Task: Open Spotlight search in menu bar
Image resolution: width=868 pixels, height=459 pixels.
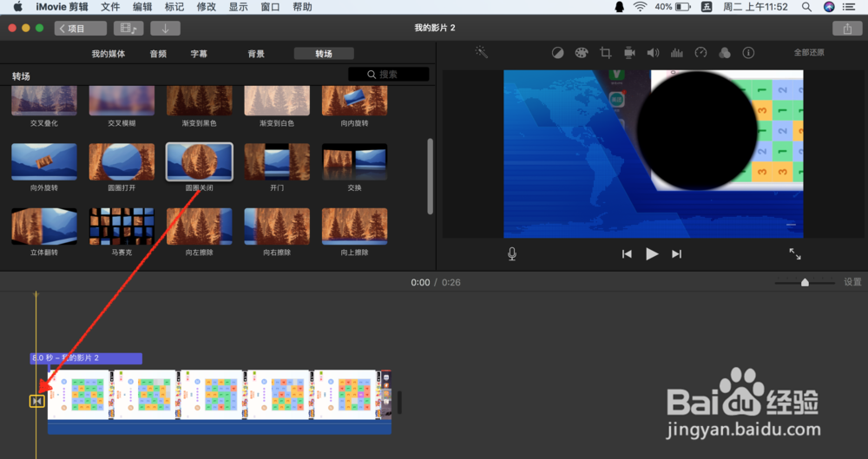Action: tap(806, 7)
